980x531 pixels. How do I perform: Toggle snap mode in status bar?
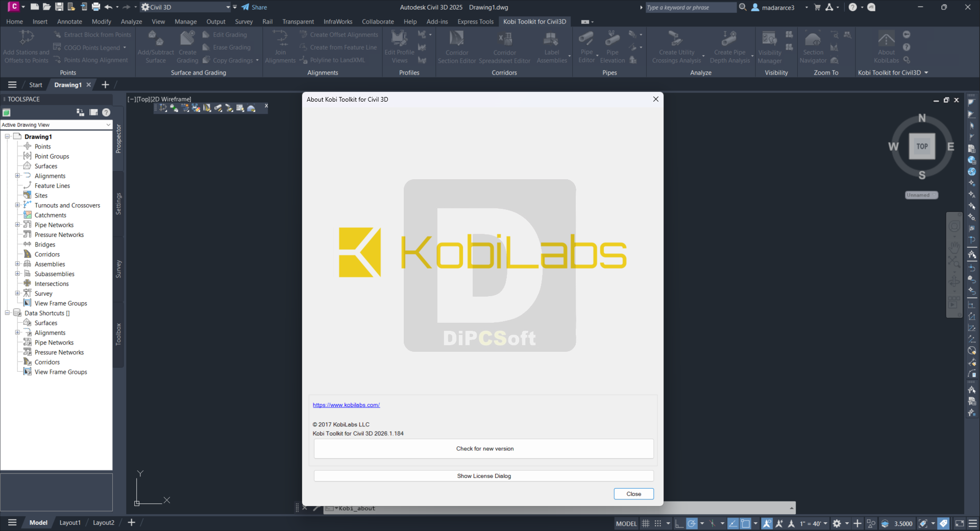click(658, 523)
